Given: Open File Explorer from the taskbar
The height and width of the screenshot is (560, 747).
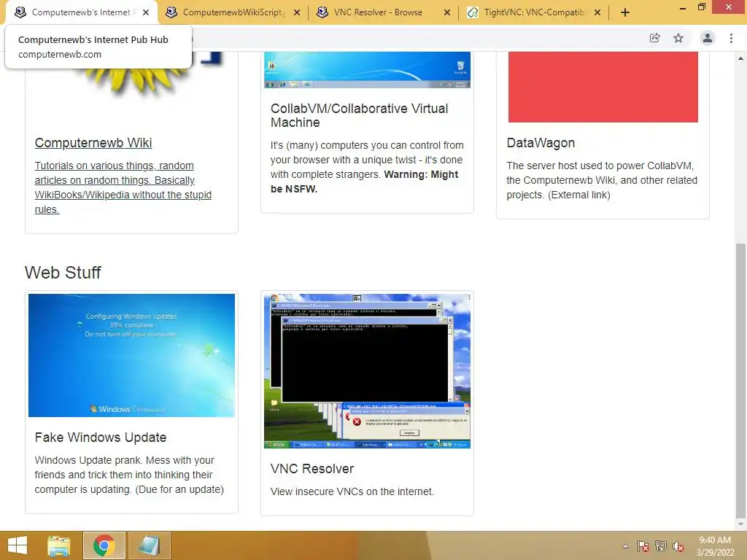Looking at the screenshot, I should (59, 545).
